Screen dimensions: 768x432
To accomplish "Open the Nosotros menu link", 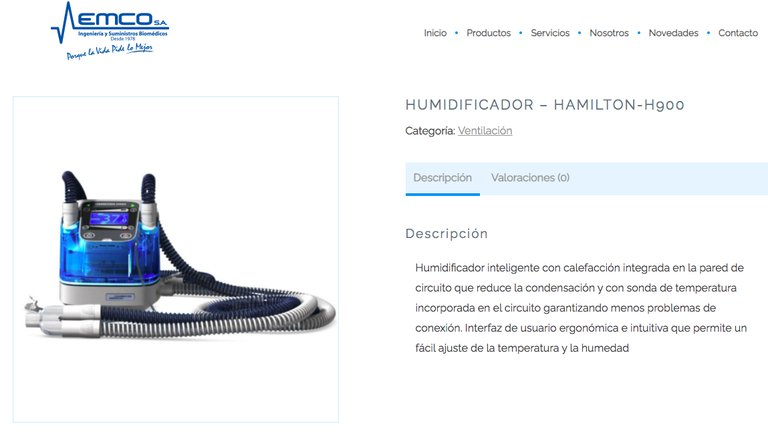I will coord(609,33).
